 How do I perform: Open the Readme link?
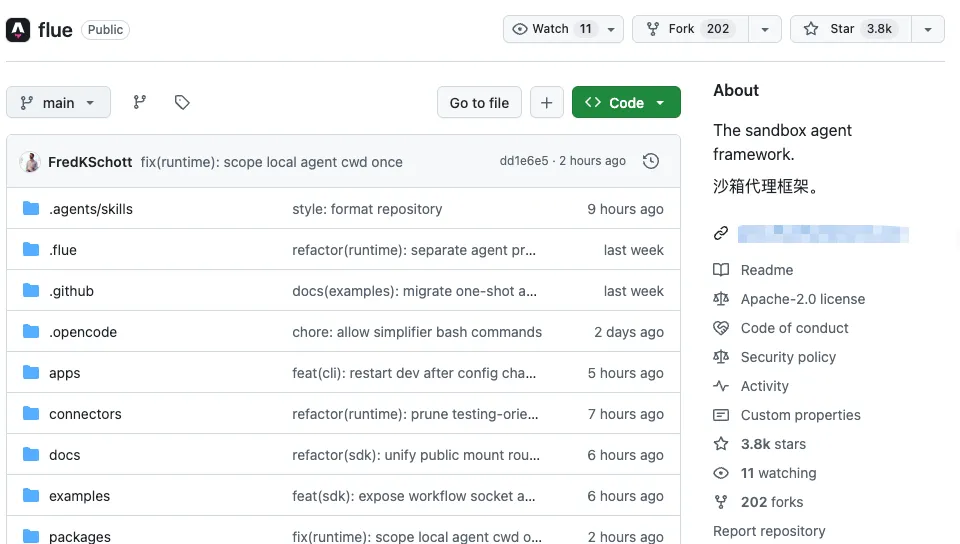(x=767, y=270)
